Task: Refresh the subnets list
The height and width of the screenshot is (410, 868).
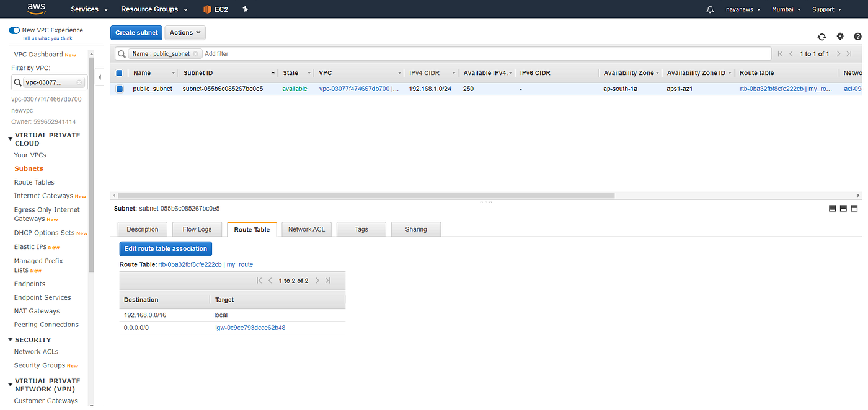Action: pyautogui.click(x=822, y=37)
